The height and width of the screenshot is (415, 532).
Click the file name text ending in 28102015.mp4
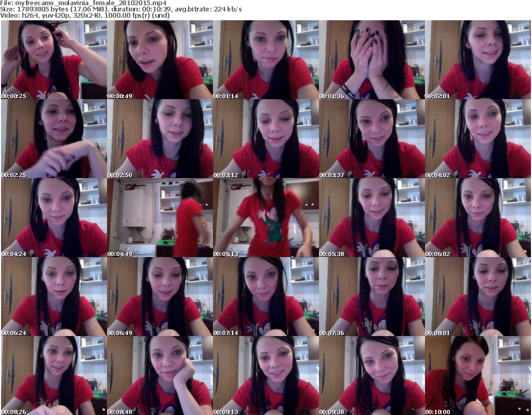91,3
